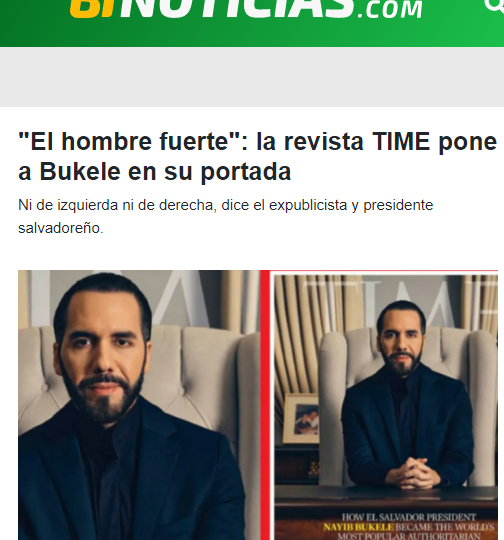Click the gray advertisement banner area
This screenshot has height=540, width=504.
coord(252,77)
